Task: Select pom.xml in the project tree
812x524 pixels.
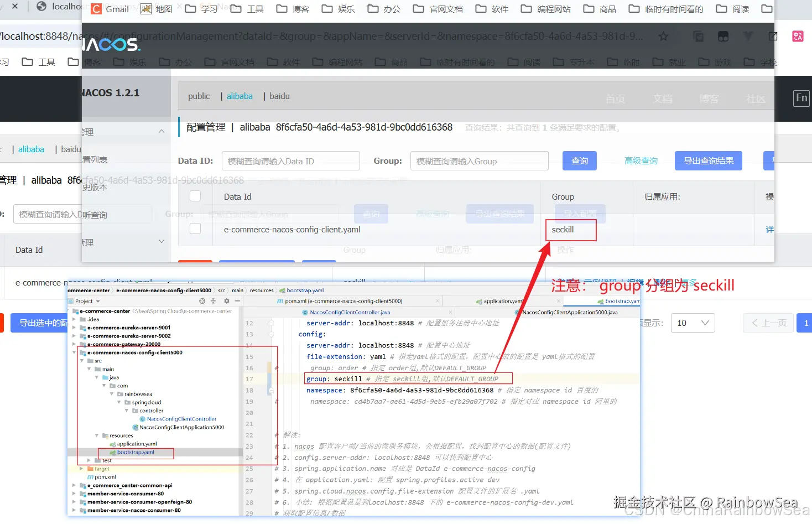Action: click(105, 477)
